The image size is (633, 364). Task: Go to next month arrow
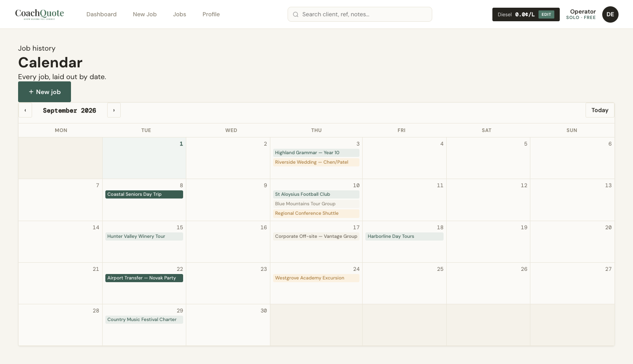114,110
